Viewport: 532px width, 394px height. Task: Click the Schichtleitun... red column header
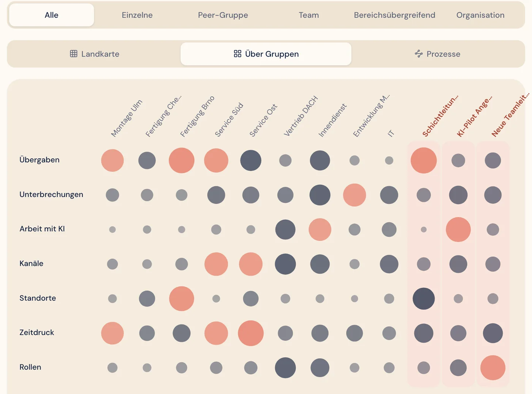(440, 116)
